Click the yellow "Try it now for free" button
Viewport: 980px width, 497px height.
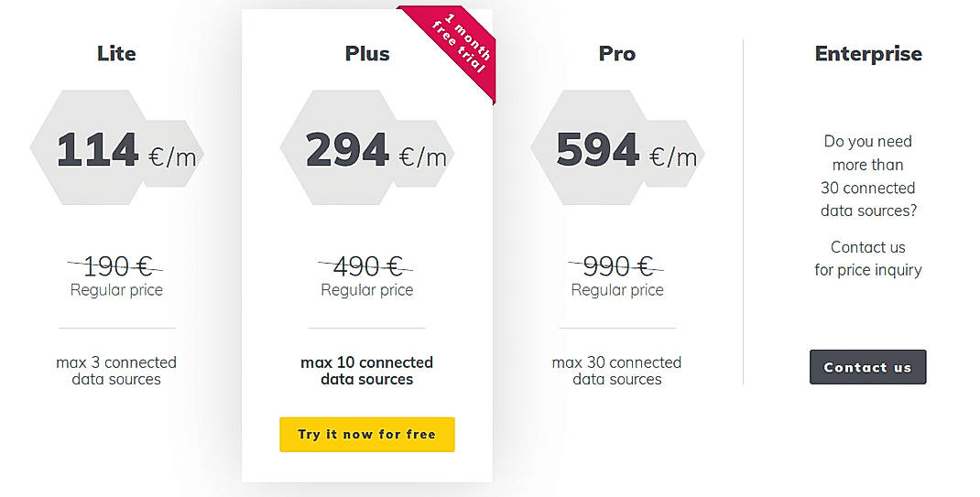(x=366, y=435)
